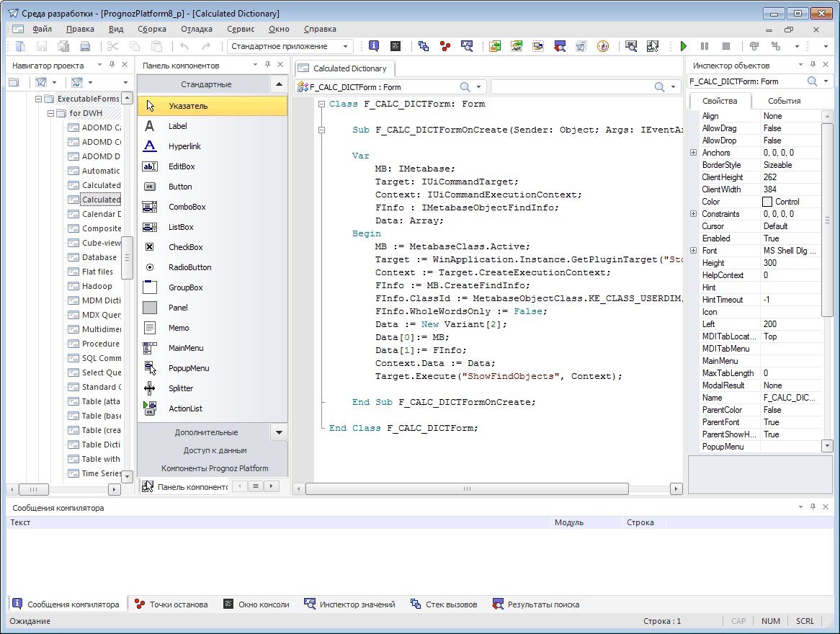Open the Точки останова panel
The height and width of the screenshot is (634, 840).
pos(171,604)
